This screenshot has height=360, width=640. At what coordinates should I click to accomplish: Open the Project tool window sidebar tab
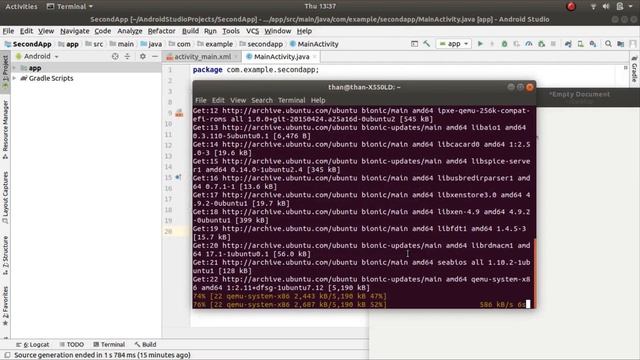(5, 71)
